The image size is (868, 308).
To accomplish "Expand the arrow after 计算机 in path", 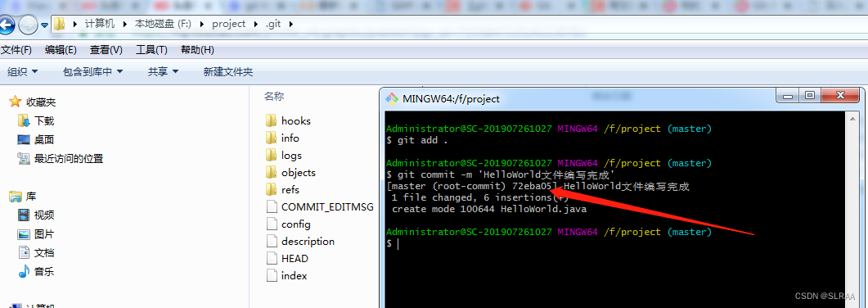I will coord(124,25).
